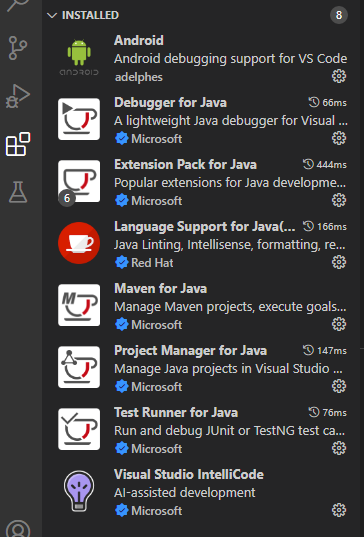Viewport: 364px width, 537px height.
Task: Click the installed count badge 8
Action: coord(339,15)
